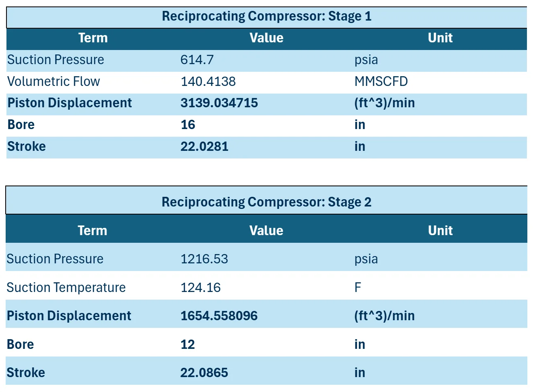
Task: Click the Volumetric Flow label cell
Action: tap(93, 82)
